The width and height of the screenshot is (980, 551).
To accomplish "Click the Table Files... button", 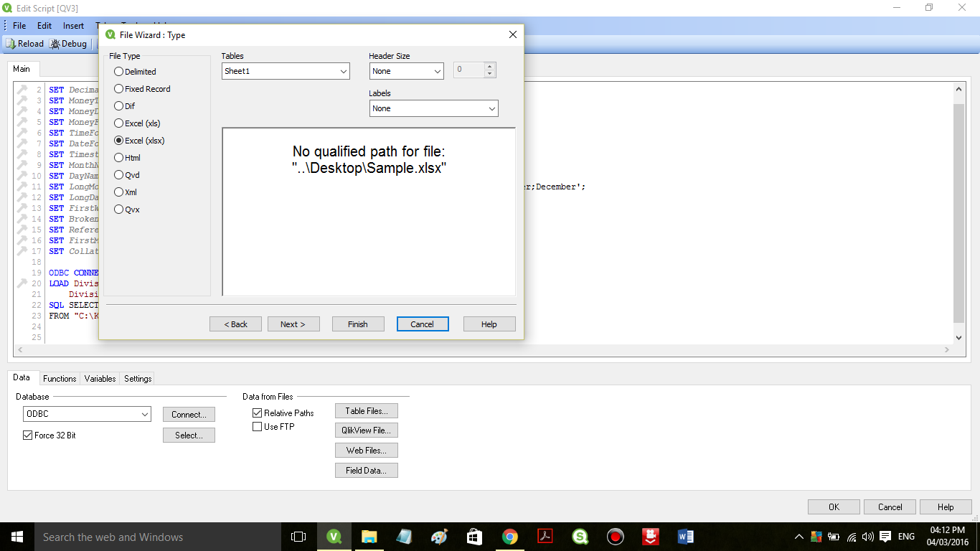I will (x=367, y=411).
